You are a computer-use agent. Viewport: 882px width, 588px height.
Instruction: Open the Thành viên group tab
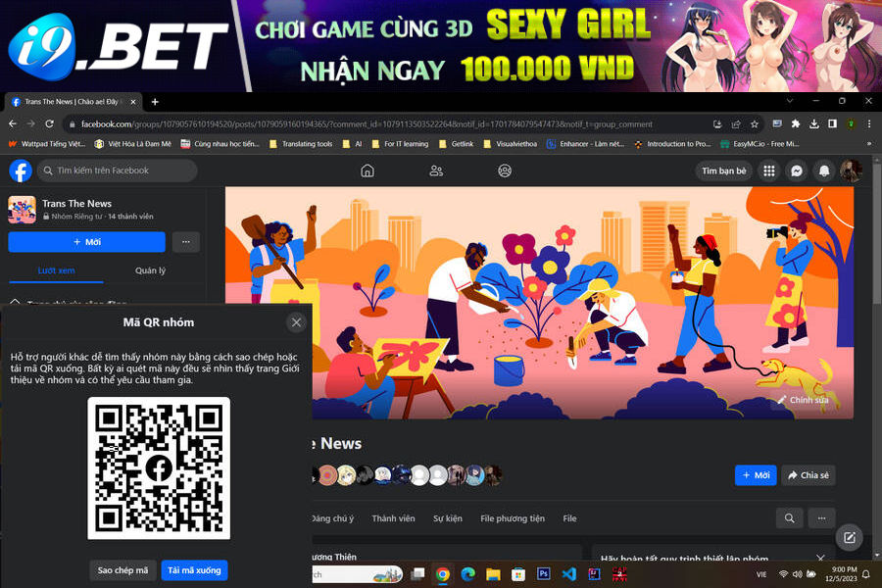[x=393, y=518]
